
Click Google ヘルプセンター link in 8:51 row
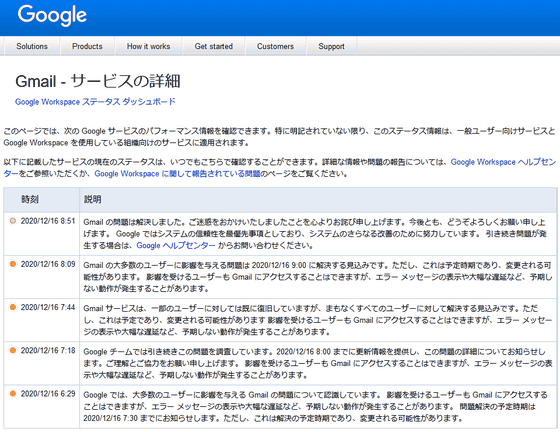(x=176, y=246)
